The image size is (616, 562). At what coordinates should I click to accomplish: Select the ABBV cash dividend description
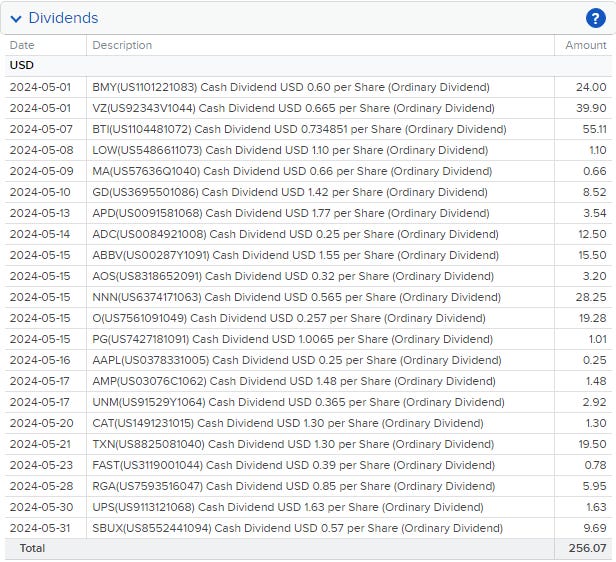(295, 255)
